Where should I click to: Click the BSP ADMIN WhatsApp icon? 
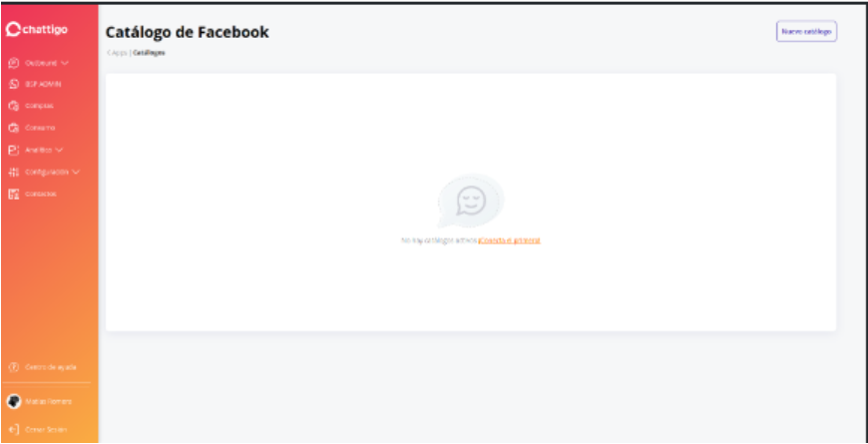point(14,84)
